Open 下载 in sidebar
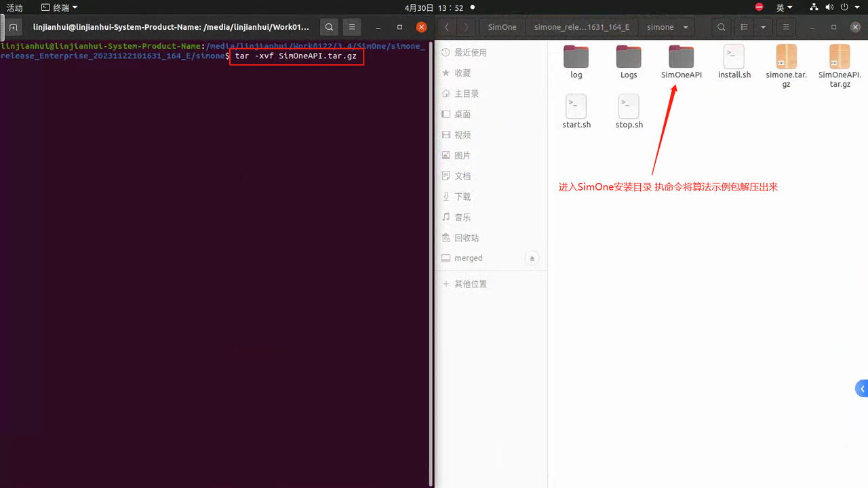The height and width of the screenshot is (488, 868). click(462, 197)
